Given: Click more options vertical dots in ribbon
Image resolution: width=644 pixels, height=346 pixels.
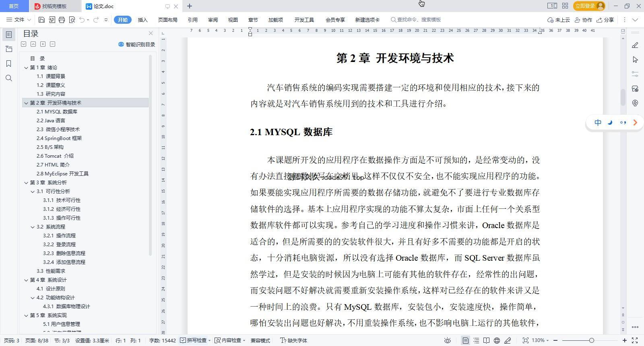Looking at the screenshot, I should tap(625, 20).
